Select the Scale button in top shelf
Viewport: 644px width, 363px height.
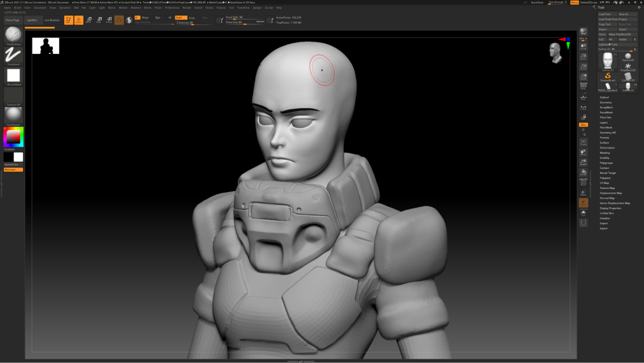click(x=99, y=20)
